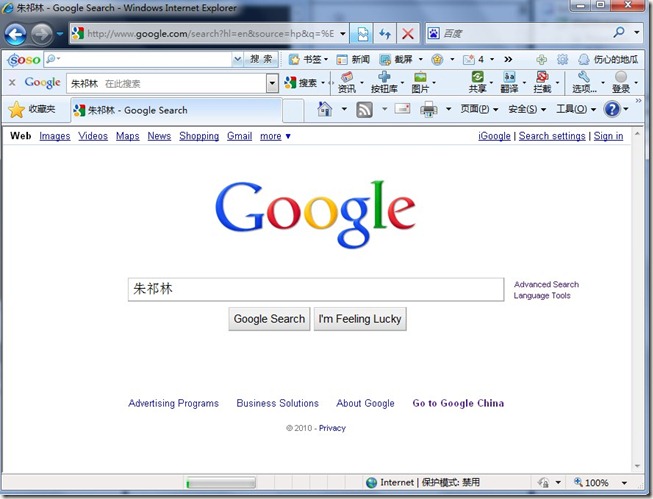Click the 伤心的地瓜 user account button
The width and height of the screenshot is (653, 499).
(608, 60)
